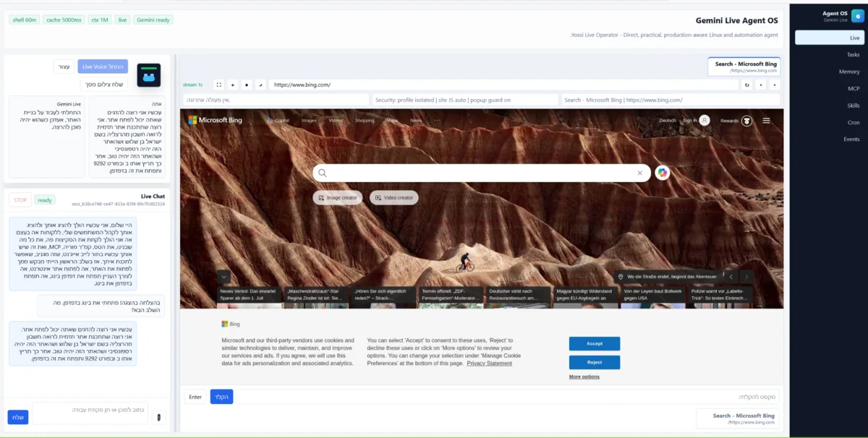Open the Neues Verbot news card

[248, 298]
